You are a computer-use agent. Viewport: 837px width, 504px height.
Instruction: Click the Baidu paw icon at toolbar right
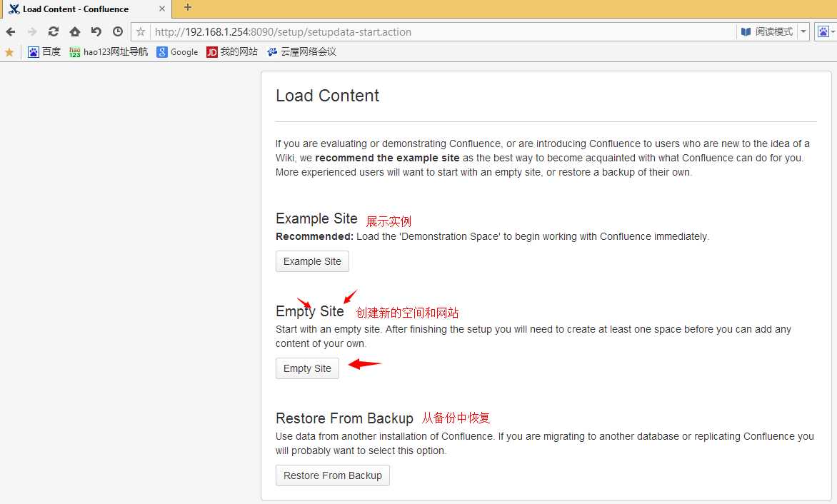(x=823, y=32)
